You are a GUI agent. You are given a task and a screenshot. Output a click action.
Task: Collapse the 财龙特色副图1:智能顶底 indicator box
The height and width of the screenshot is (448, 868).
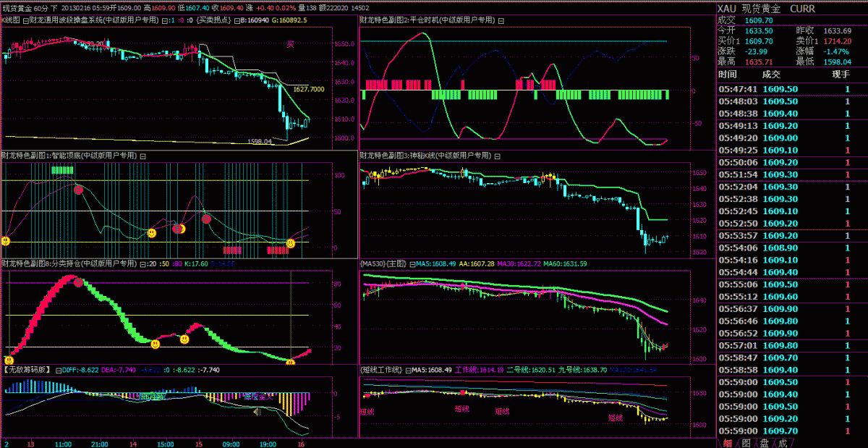click(x=142, y=156)
